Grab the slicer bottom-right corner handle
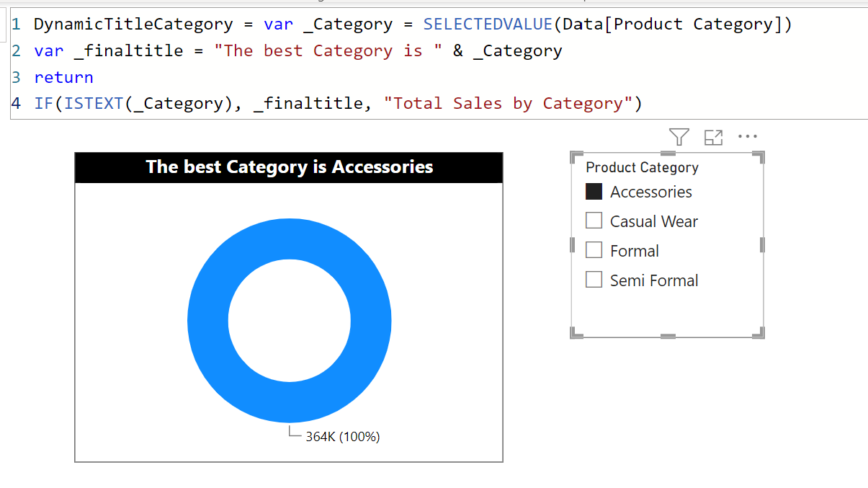Screen dimensions: 868x488 (759, 333)
